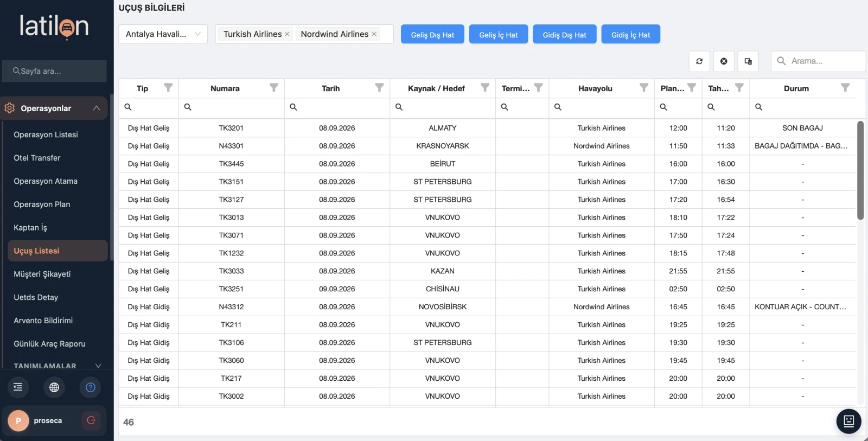Remove the Turkish Airlines filter tag

pos(288,34)
